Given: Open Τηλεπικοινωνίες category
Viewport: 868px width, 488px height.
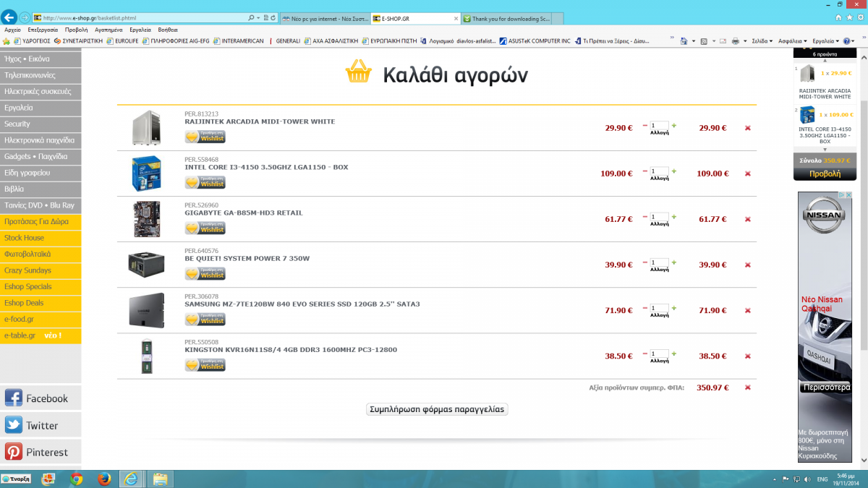Looking at the screenshot, I should pyautogui.click(x=41, y=75).
